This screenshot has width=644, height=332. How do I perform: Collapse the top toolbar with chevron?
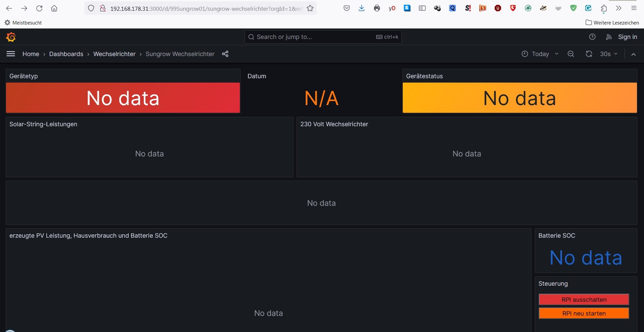coord(633,54)
